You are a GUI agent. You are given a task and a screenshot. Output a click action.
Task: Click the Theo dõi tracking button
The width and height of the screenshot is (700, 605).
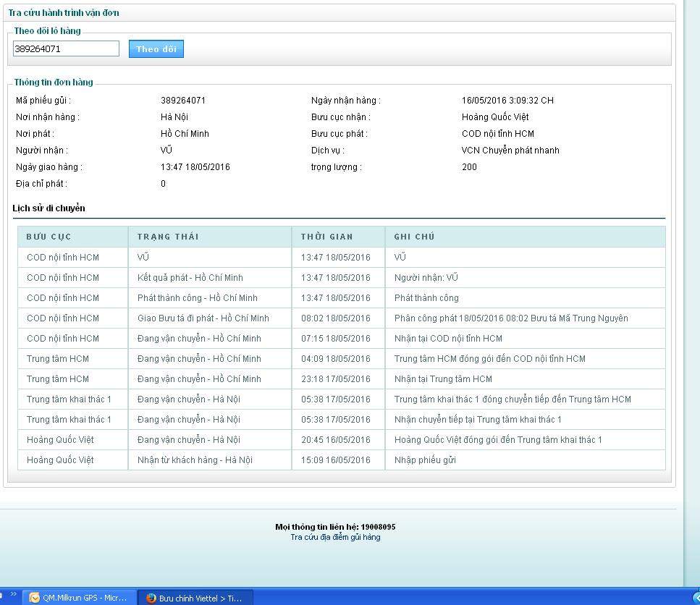[x=156, y=49]
